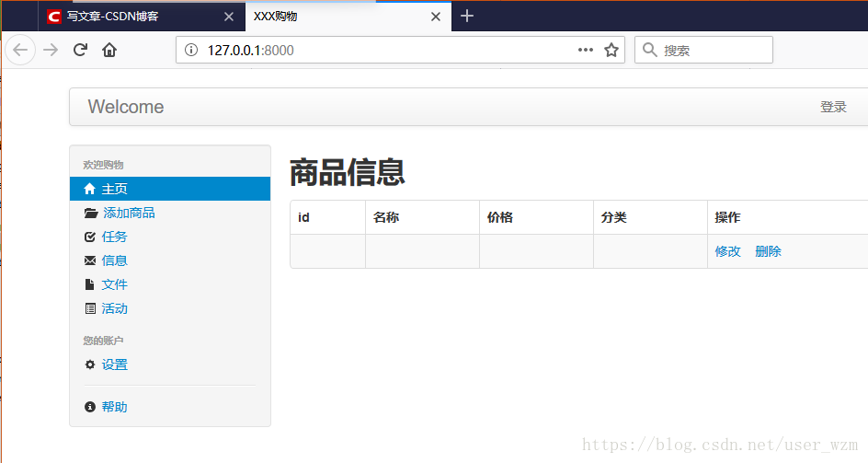
Task: Go to browser home page icon
Action: [x=109, y=50]
